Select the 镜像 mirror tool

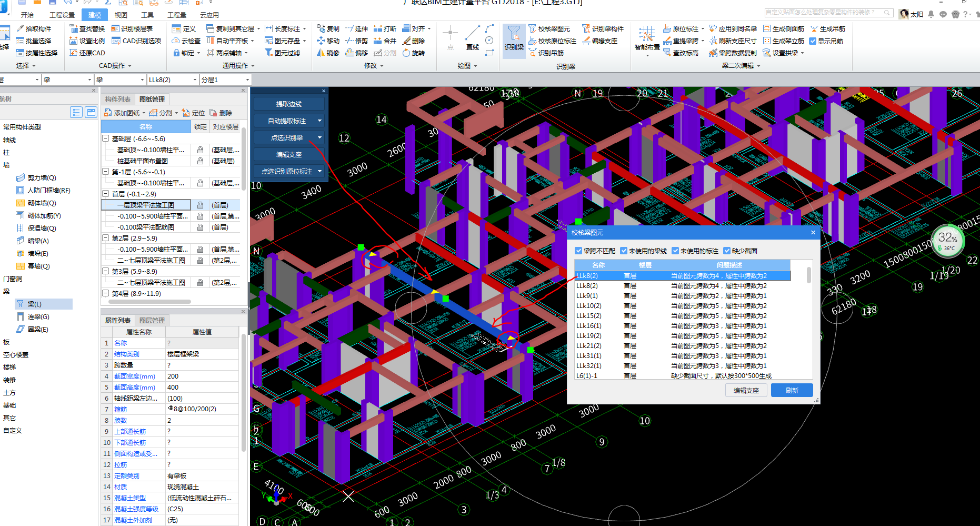[x=328, y=53]
